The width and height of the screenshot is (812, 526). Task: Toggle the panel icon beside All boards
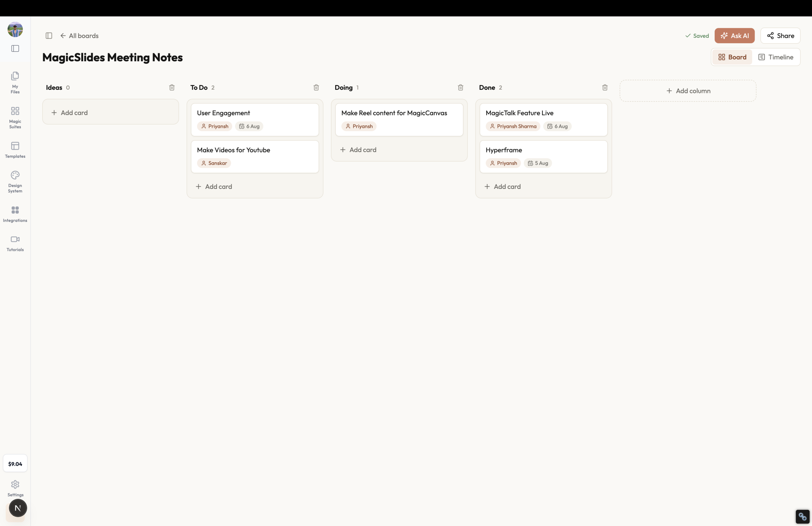coord(49,36)
